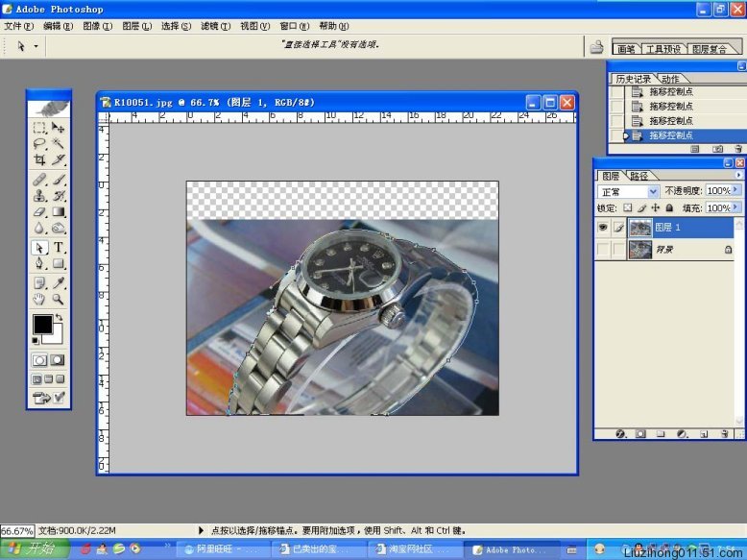Open the 编辑(E) menu
Image resolution: width=747 pixels, height=560 pixels.
pos(59,26)
